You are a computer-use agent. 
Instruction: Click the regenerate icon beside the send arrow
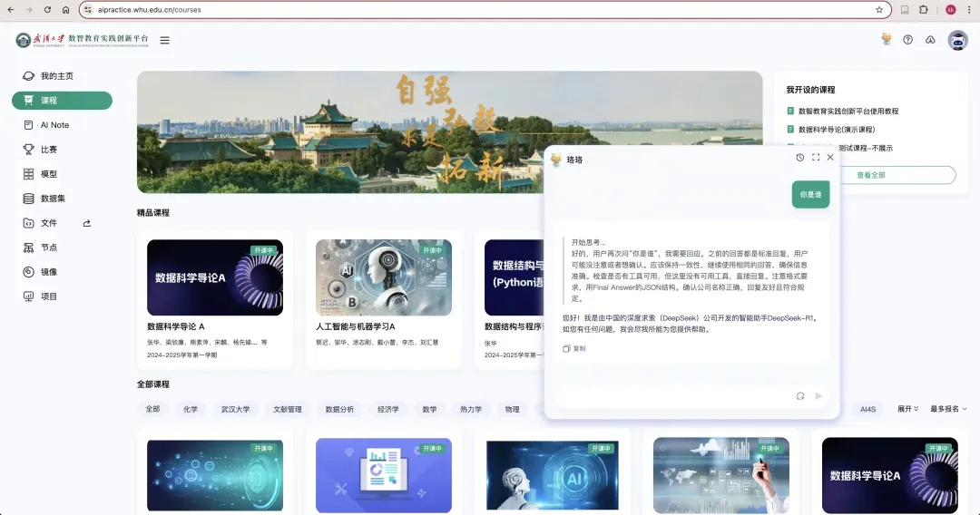[800, 396]
